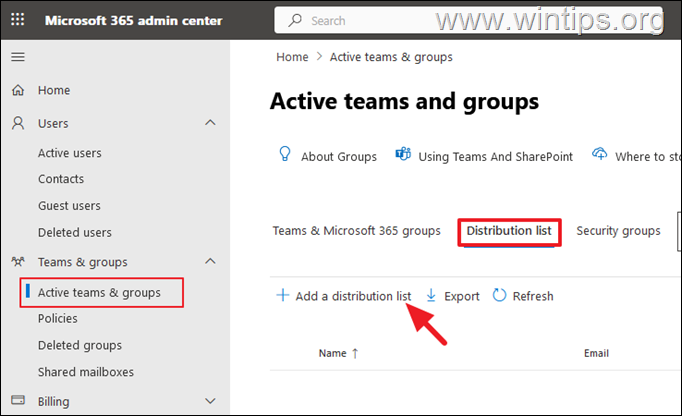Open Using Teams And SharePoint link
This screenshot has width=682, height=416.
click(495, 156)
